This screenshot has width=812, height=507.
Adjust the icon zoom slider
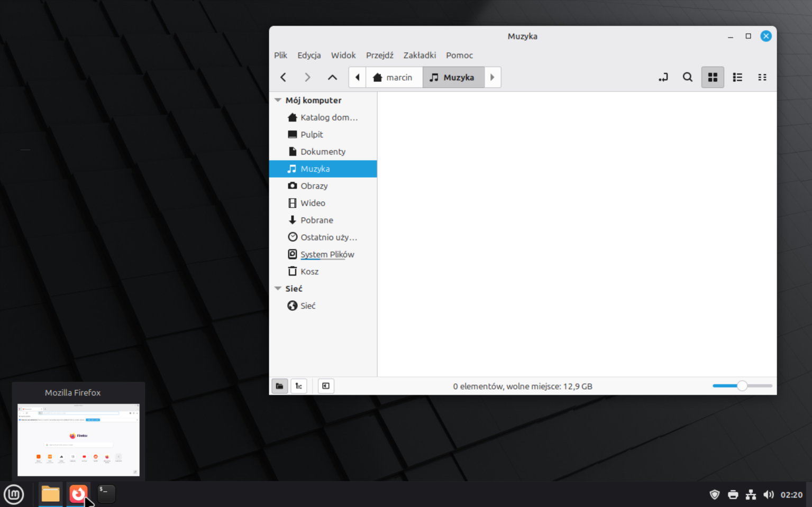742,386
